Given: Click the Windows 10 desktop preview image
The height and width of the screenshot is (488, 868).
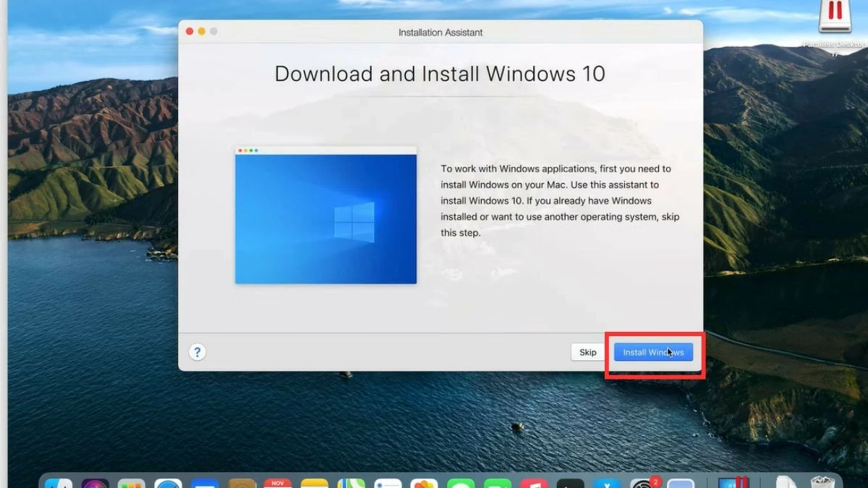Looking at the screenshot, I should coord(325,215).
